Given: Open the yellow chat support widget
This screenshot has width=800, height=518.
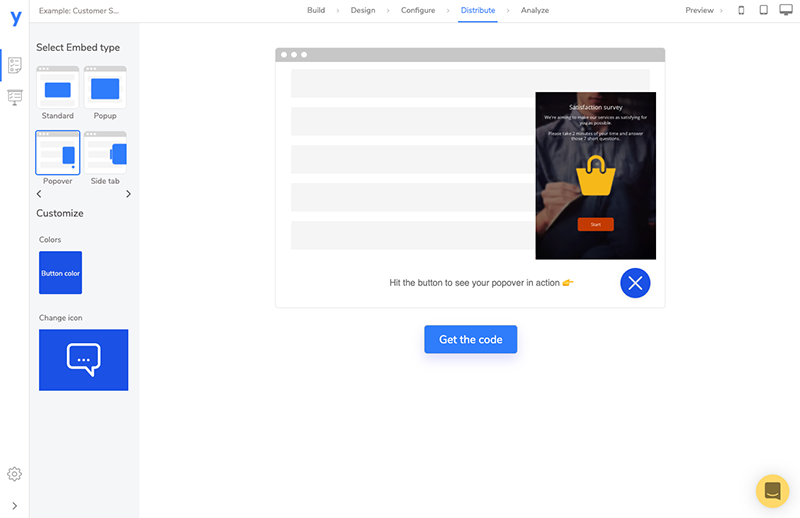Looking at the screenshot, I should (x=772, y=491).
